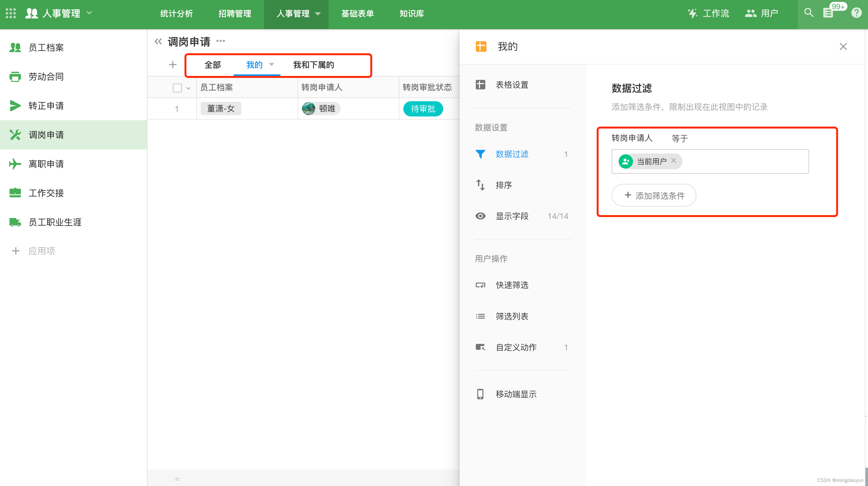Image resolution: width=868 pixels, height=486 pixels.
Task: Click the 当前用户 filter input field
Action: click(x=741, y=161)
